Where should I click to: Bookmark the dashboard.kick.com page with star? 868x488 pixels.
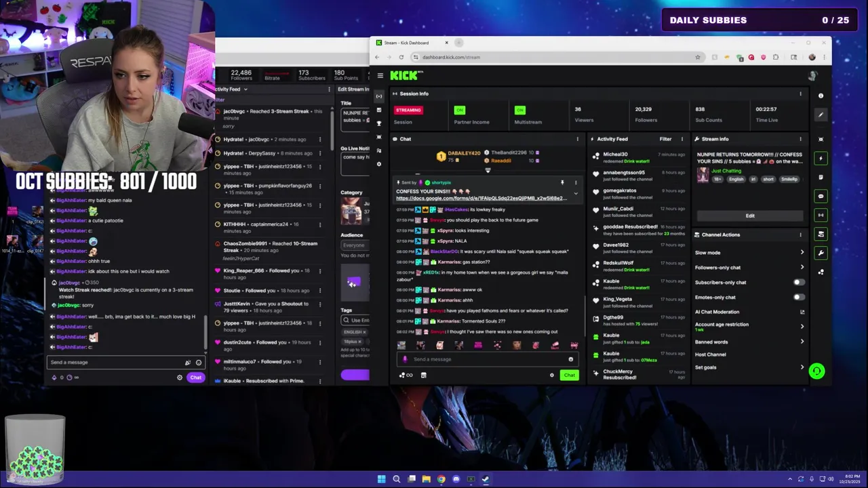tap(698, 57)
